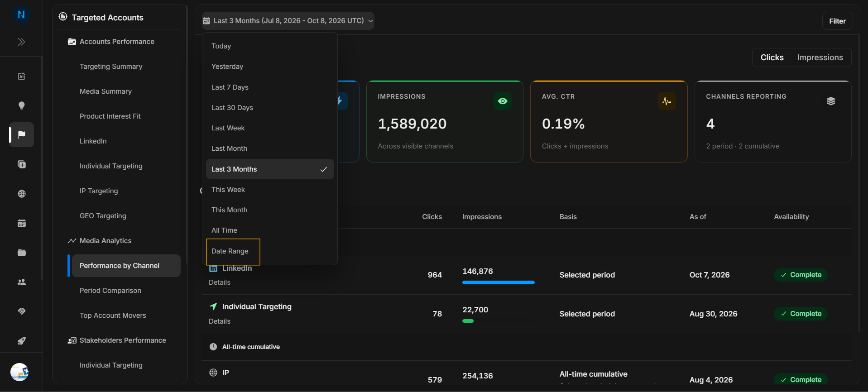
Task: Open the calendar icon in the rail
Action: click(21, 223)
